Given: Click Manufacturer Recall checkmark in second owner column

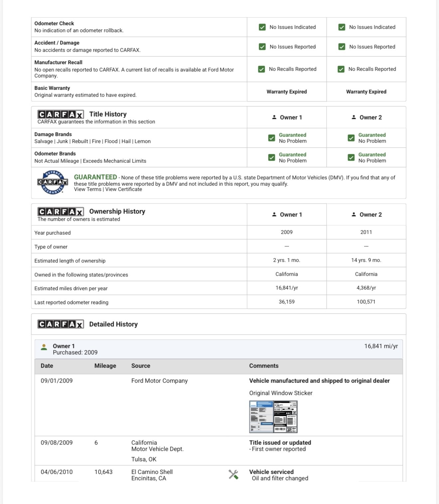Looking at the screenshot, I should [x=341, y=69].
